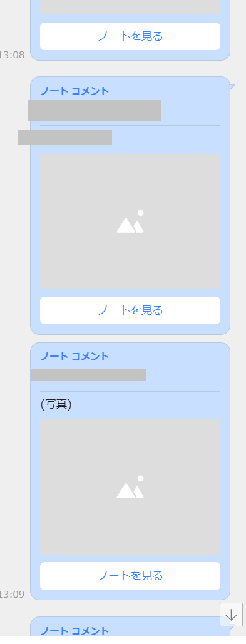Open ノートを見る button beside 13:09 timestamp
Screen dimensions: 246x644
coord(130,576)
